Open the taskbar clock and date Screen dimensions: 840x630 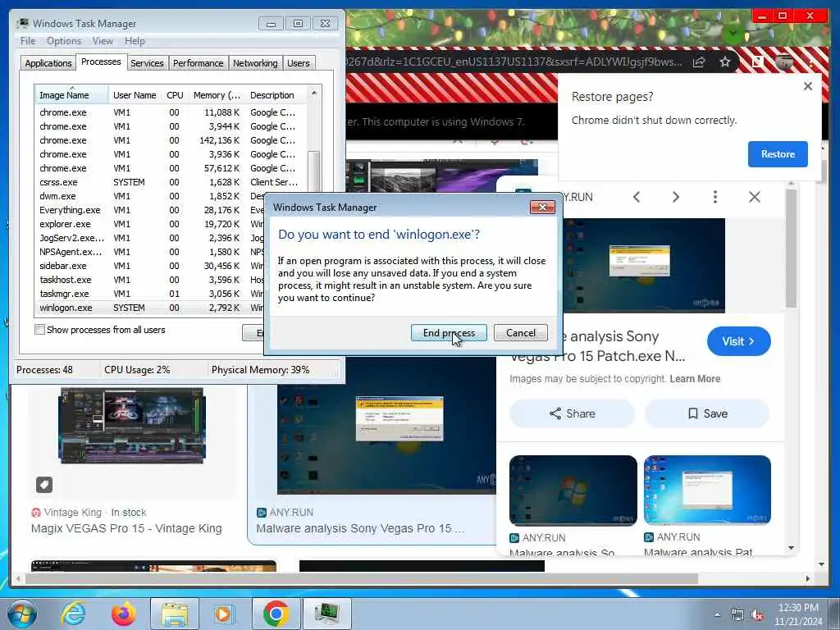coord(798,614)
